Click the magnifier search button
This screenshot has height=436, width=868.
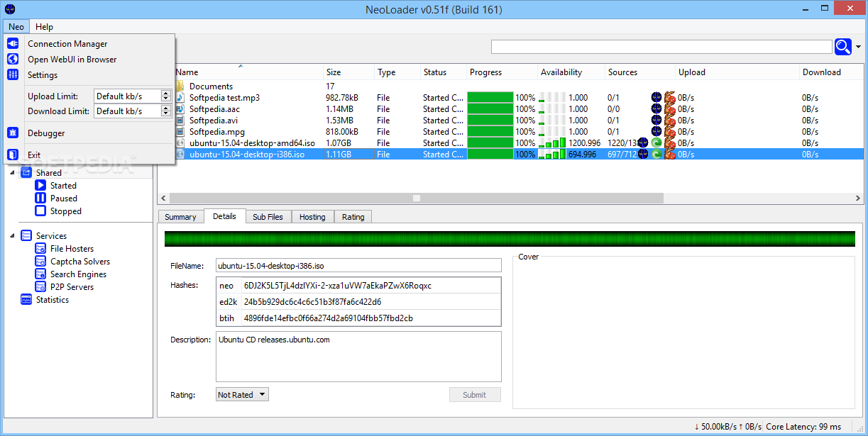pos(843,47)
